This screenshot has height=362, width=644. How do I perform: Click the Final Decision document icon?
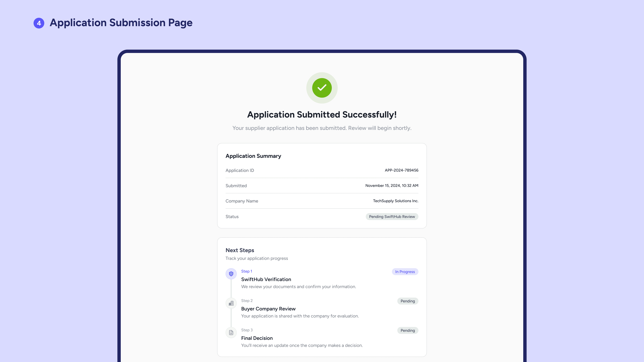[231, 333]
